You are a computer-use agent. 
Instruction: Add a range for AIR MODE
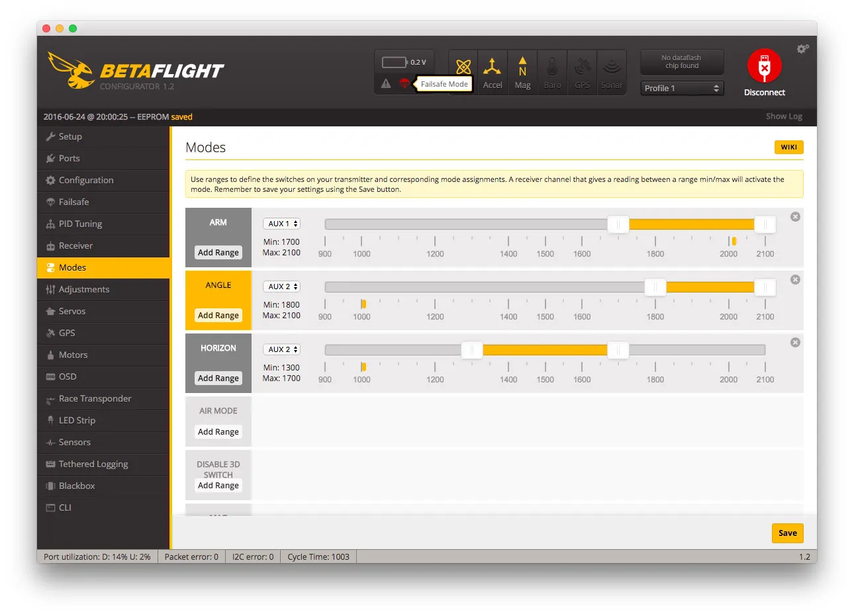(x=218, y=432)
